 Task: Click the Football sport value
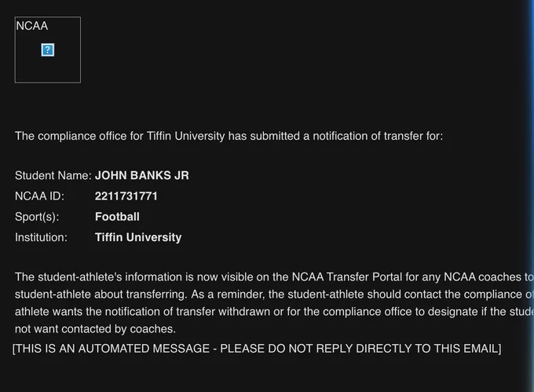click(x=117, y=217)
